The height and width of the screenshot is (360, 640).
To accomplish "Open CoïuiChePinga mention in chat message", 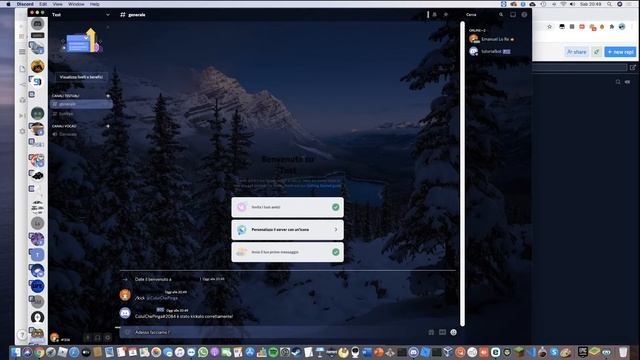I will 162,298.
